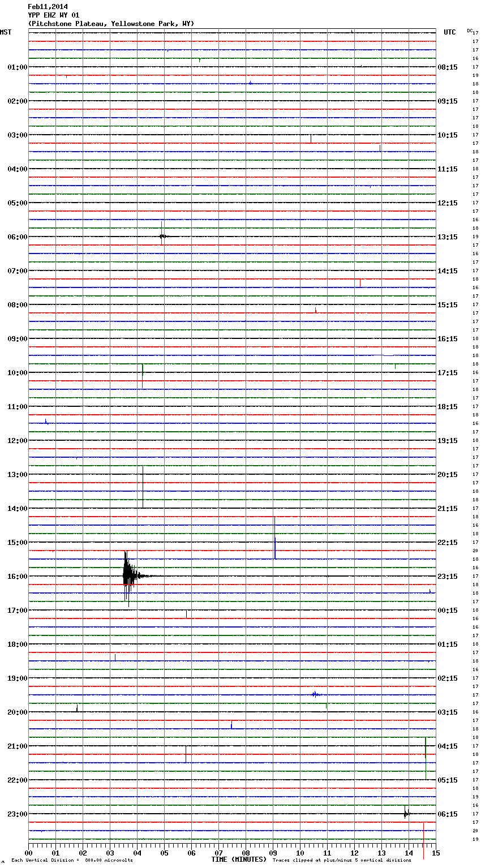Screen dimensions: 481x868
Task: Select the blue wiggle event after the 19:00 trace
Action: pyautogui.click(x=315, y=694)
